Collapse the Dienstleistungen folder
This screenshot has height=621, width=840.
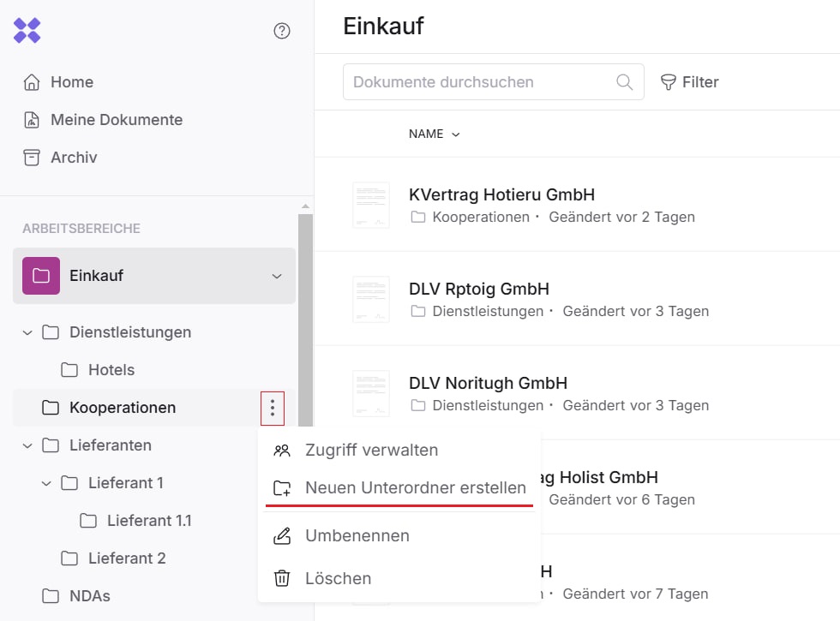[x=27, y=332]
